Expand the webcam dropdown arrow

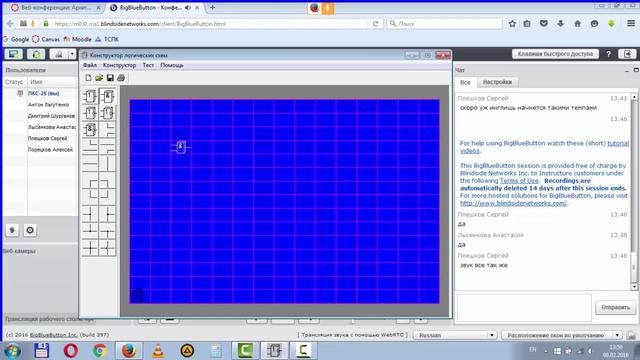click(72, 54)
